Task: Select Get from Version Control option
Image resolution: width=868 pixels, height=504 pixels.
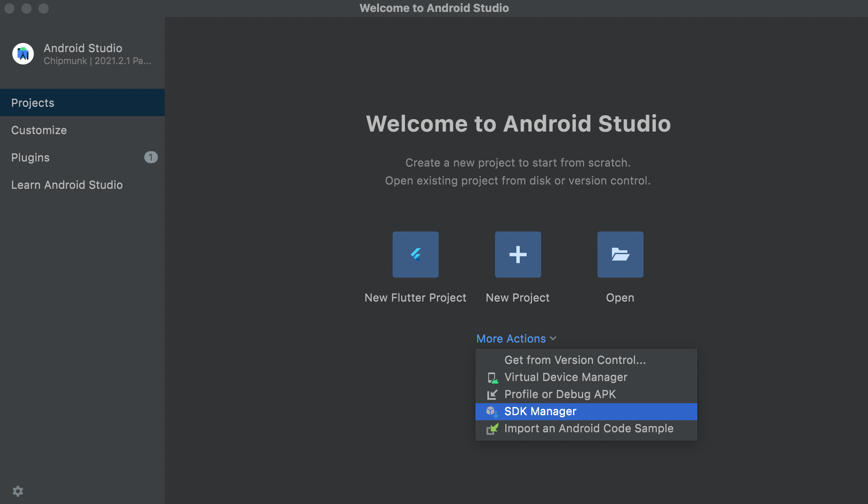Action: click(575, 360)
